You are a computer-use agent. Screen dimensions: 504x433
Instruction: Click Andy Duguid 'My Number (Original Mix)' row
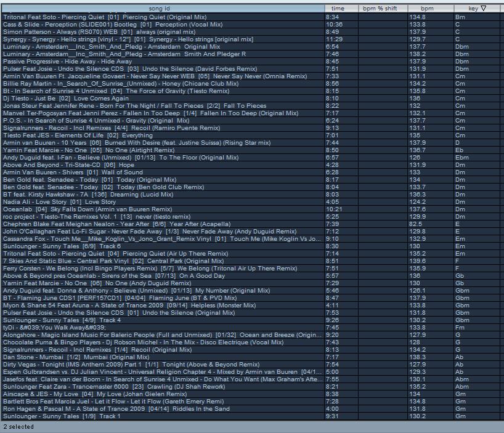[x=251, y=290]
